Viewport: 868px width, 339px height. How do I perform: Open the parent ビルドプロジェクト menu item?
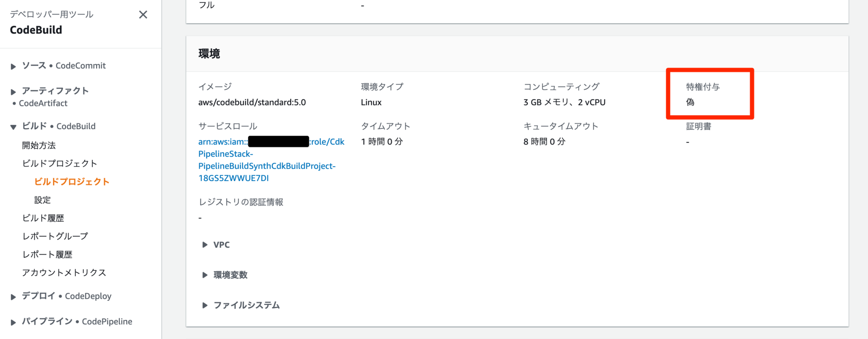tap(60, 164)
